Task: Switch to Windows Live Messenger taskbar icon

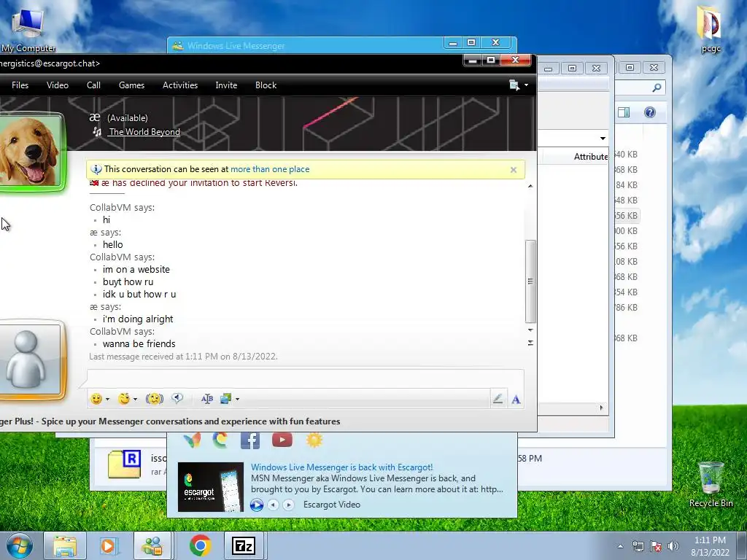Action: [153, 545]
